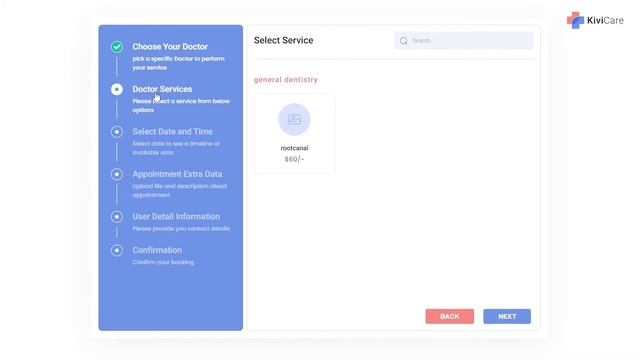The height and width of the screenshot is (360, 640).
Task: Click 'pick a specific Doctor to perform' text
Action: 178,59
